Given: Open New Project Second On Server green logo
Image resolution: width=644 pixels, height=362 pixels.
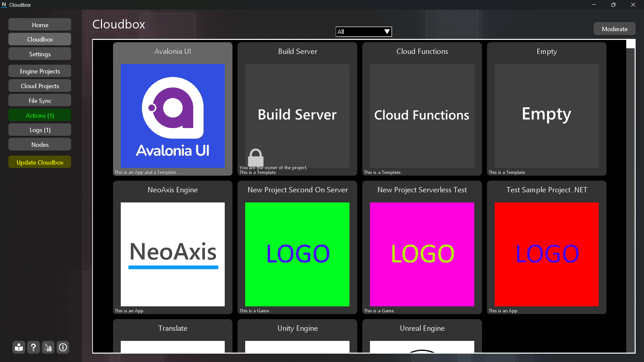Looking at the screenshot, I should [x=297, y=254].
